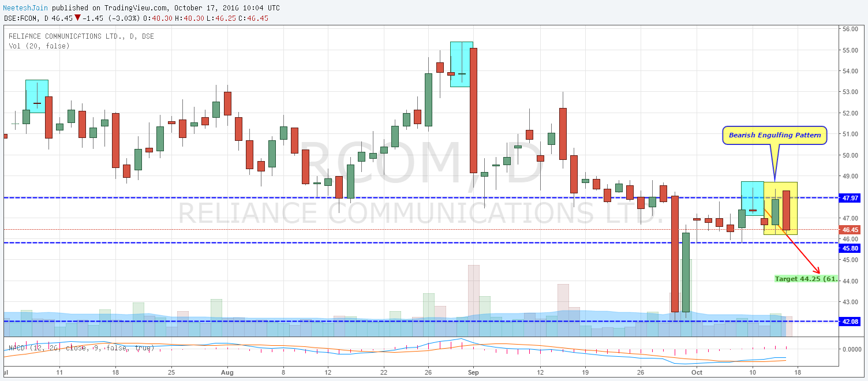
Task: Click the 'Oct' date axis label
Action: [697, 373]
